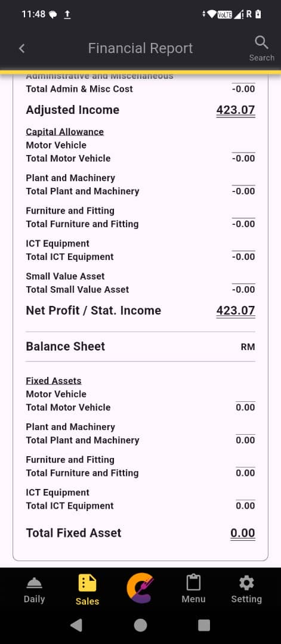
Task: Tap the Total Fixed Asset amount
Action: tap(243, 533)
